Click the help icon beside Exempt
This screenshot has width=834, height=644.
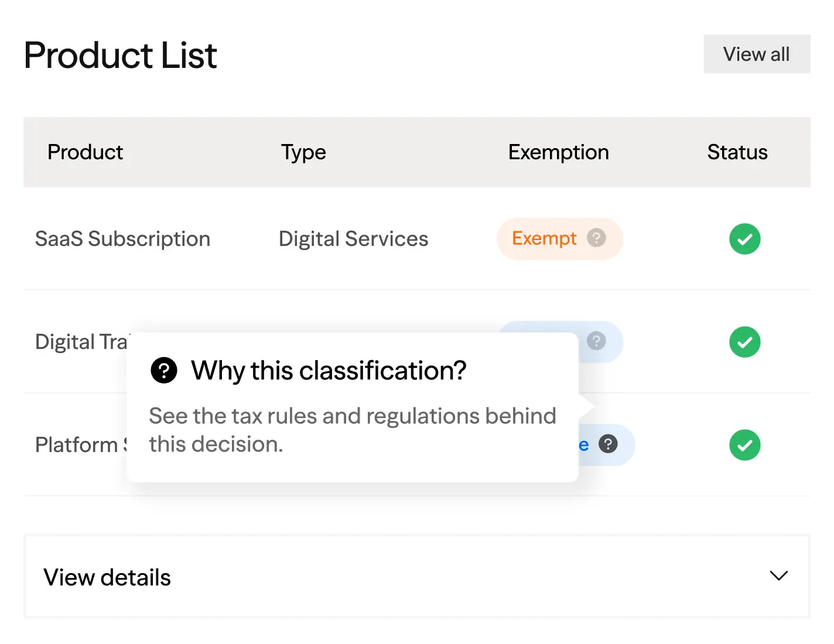tap(596, 238)
